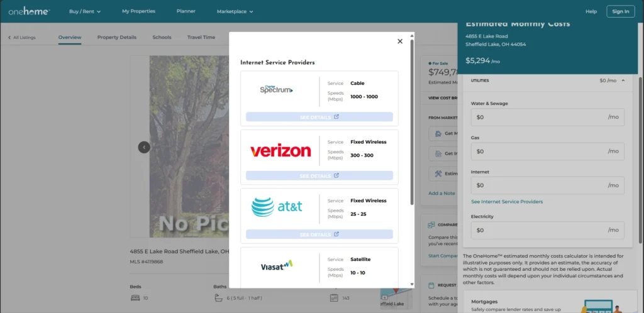The width and height of the screenshot is (644, 313).
Task: Open See Details for Spectrum
Action: pyautogui.click(x=319, y=117)
